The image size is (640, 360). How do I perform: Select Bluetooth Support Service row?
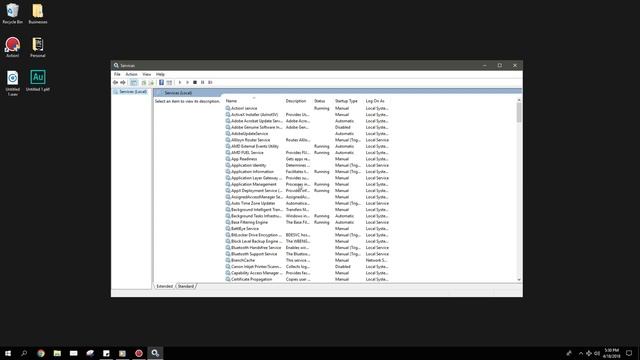(x=307, y=254)
